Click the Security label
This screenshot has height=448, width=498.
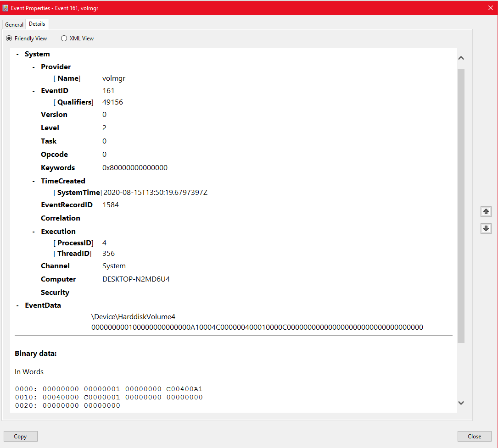click(x=55, y=293)
